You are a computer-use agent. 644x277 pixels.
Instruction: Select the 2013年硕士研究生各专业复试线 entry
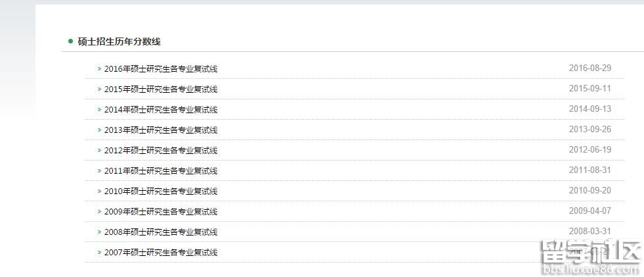point(160,130)
